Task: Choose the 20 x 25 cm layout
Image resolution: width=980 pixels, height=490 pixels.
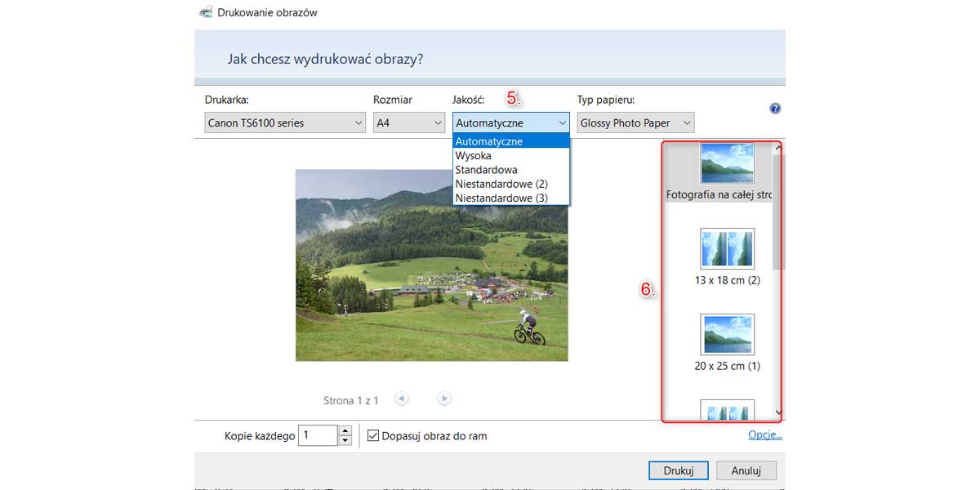Action: pos(727,335)
